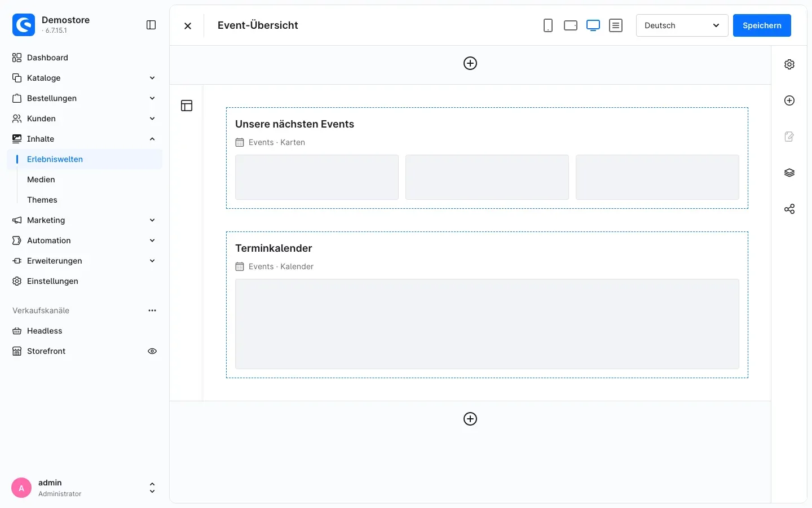Expand the Kunden menu chevron

pos(152,119)
